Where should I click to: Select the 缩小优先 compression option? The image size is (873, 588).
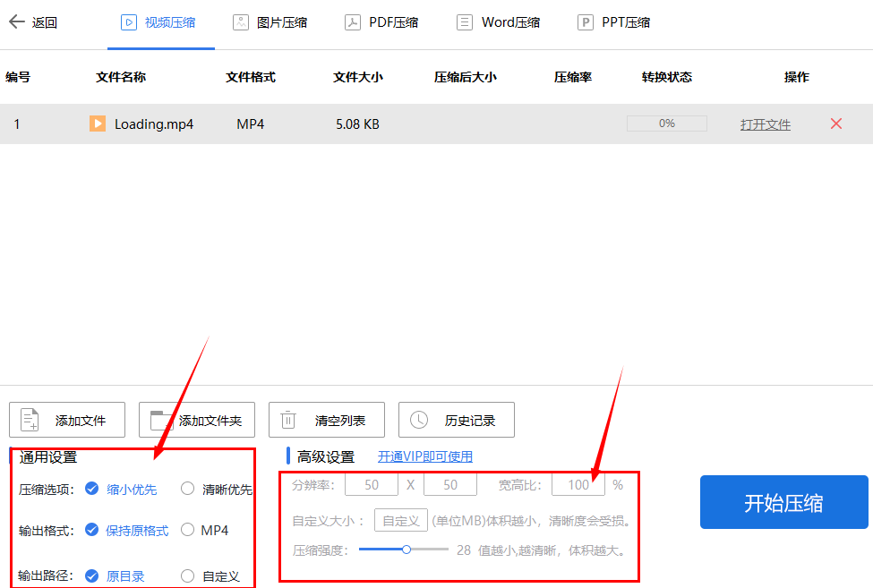tap(92, 489)
